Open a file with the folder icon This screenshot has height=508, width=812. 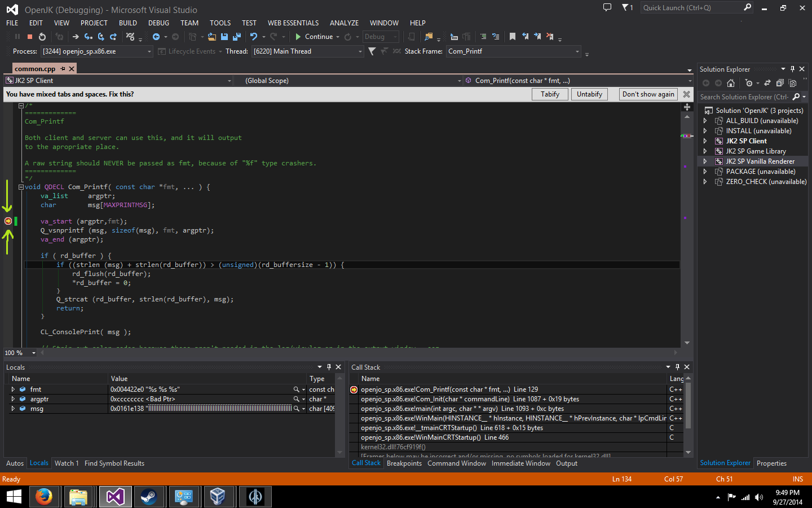point(212,37)
